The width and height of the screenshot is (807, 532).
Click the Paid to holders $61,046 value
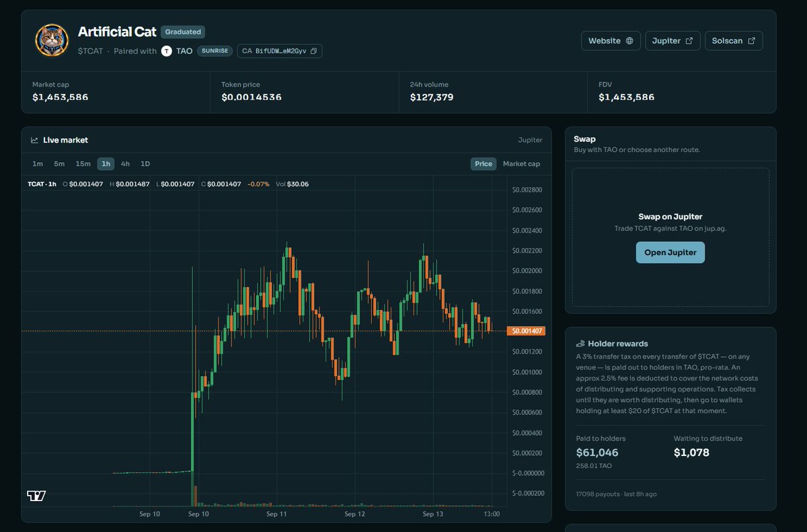(x=597, y=453)
